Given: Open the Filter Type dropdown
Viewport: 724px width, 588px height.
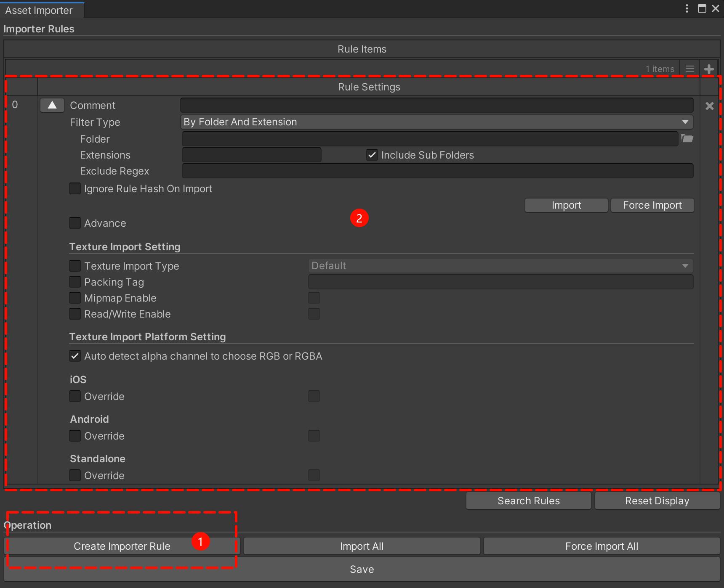Looking at the screenshot, I should coord(437,122).
